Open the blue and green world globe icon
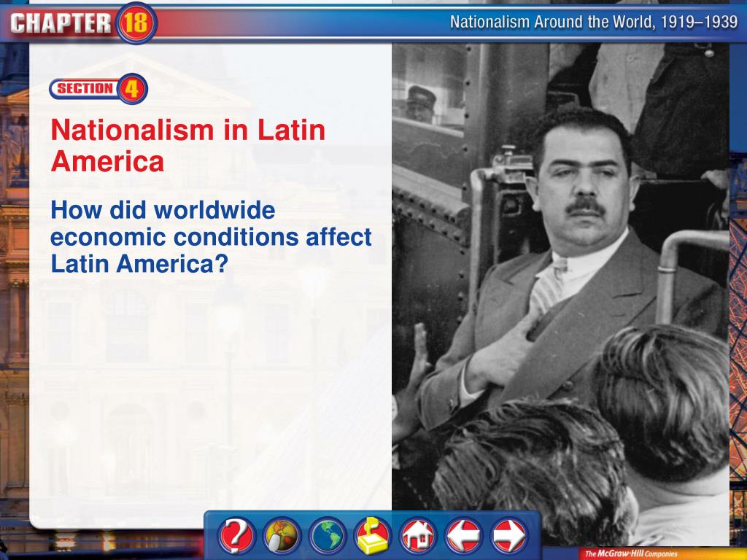The height and width of the screenshot is (560, 747). 328,536
